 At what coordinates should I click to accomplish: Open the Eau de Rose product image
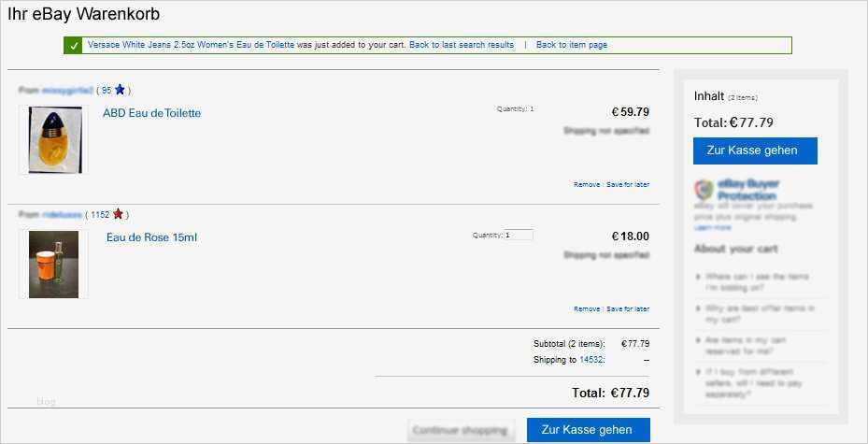click(53, 265)
